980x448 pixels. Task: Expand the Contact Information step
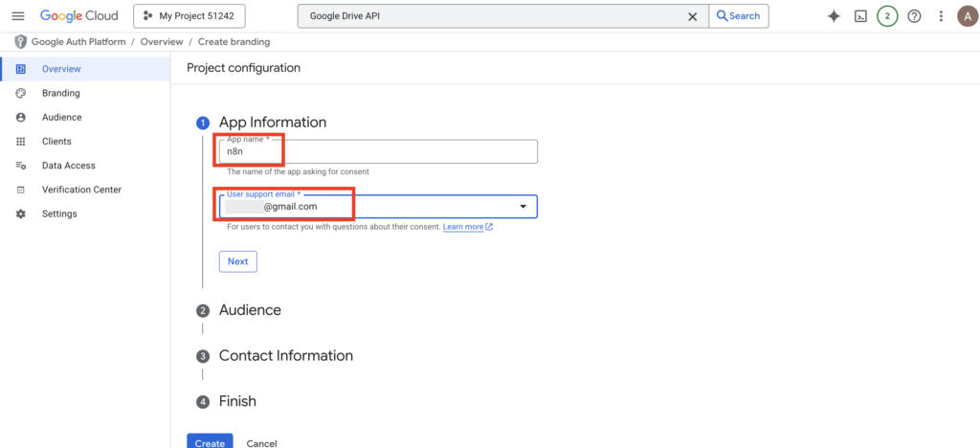pos(285,355)
